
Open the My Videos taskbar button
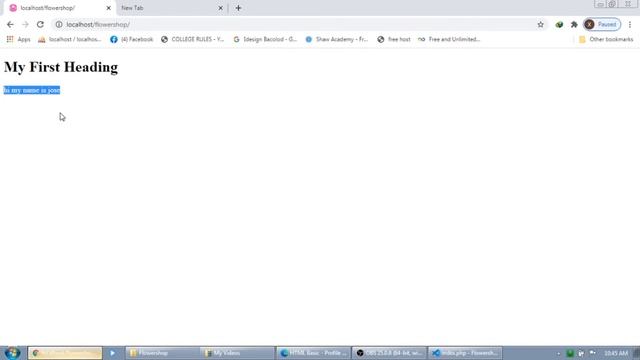click(x=238, y=353)
